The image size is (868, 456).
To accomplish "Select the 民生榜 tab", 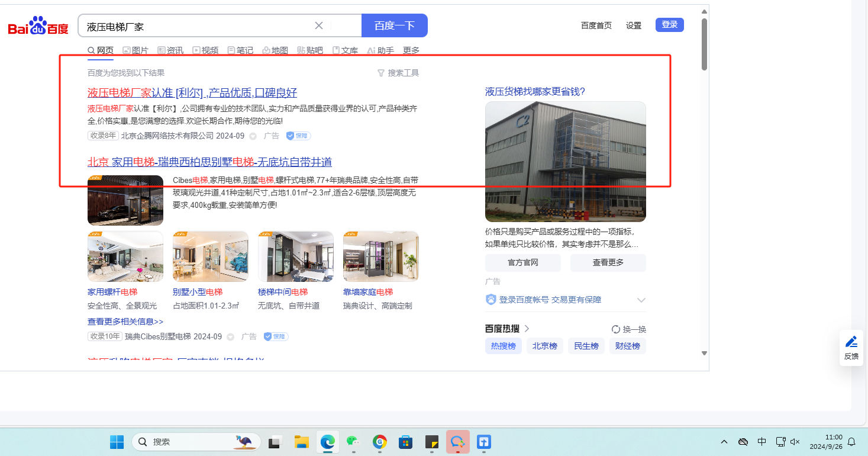I will click(586, 346).
